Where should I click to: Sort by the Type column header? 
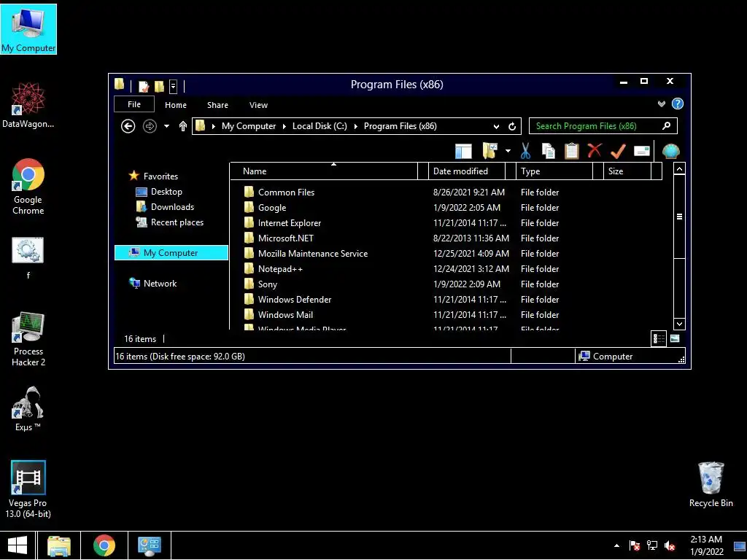pos(554,171)
